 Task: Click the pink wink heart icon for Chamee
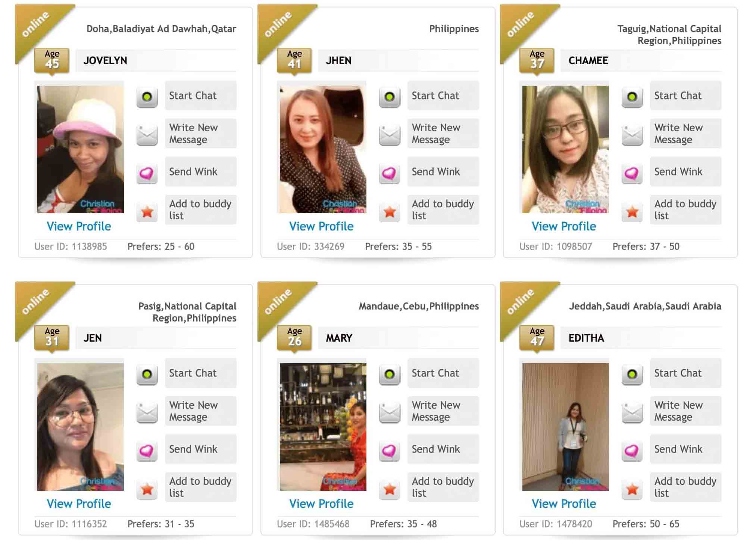pos(632,174)
